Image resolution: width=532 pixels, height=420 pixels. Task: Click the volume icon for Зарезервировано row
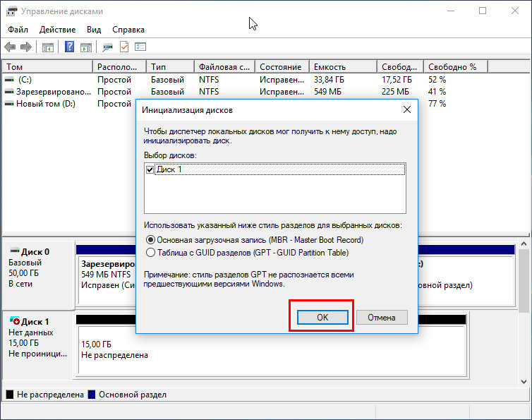point(9,92)
